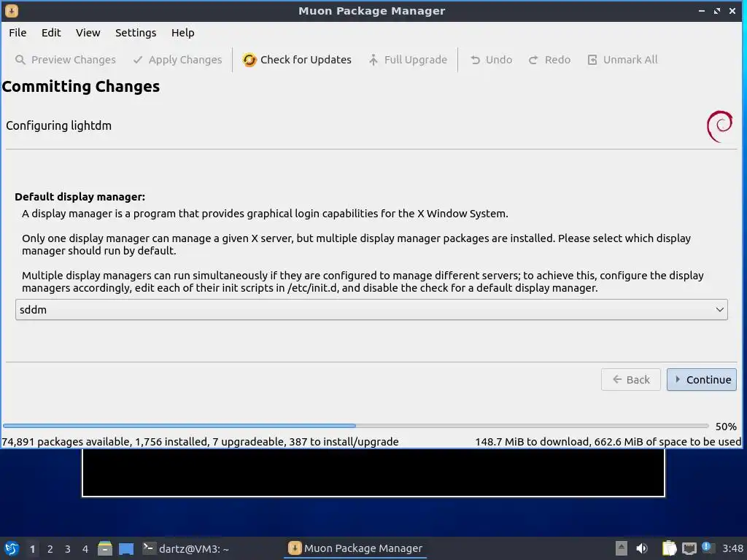Click the Continue button

point(701,379)
